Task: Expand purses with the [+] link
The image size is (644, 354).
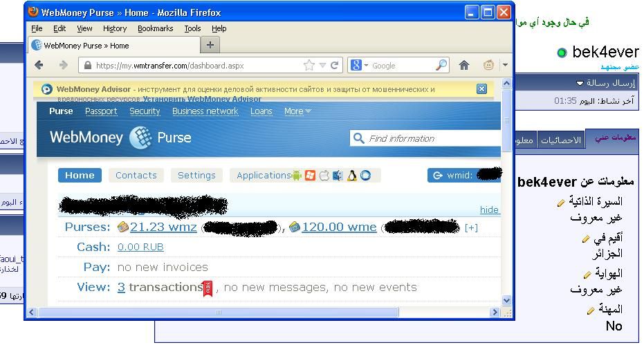Action: pos(471,227)
